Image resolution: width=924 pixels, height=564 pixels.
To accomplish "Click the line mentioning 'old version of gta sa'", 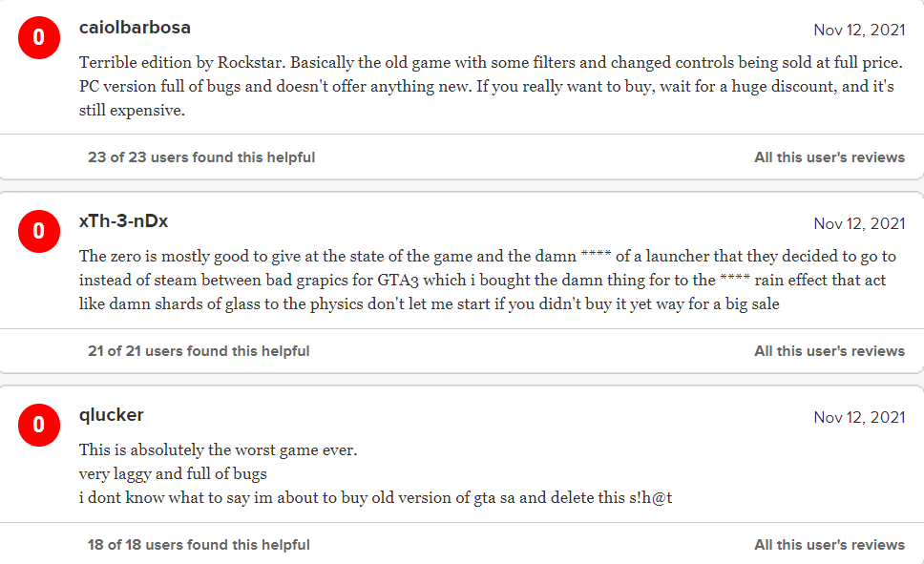I will pos(375,497).
